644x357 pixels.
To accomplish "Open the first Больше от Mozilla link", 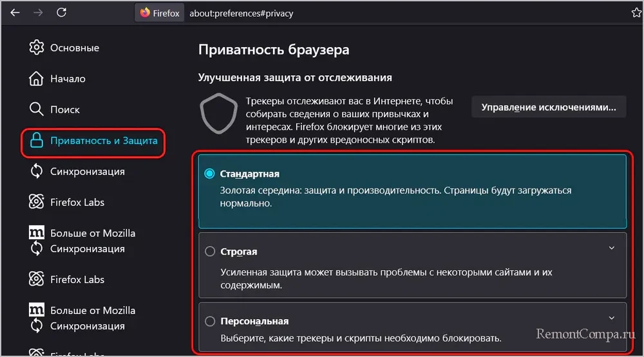I will pyautogui.click(x=92, y=233).
